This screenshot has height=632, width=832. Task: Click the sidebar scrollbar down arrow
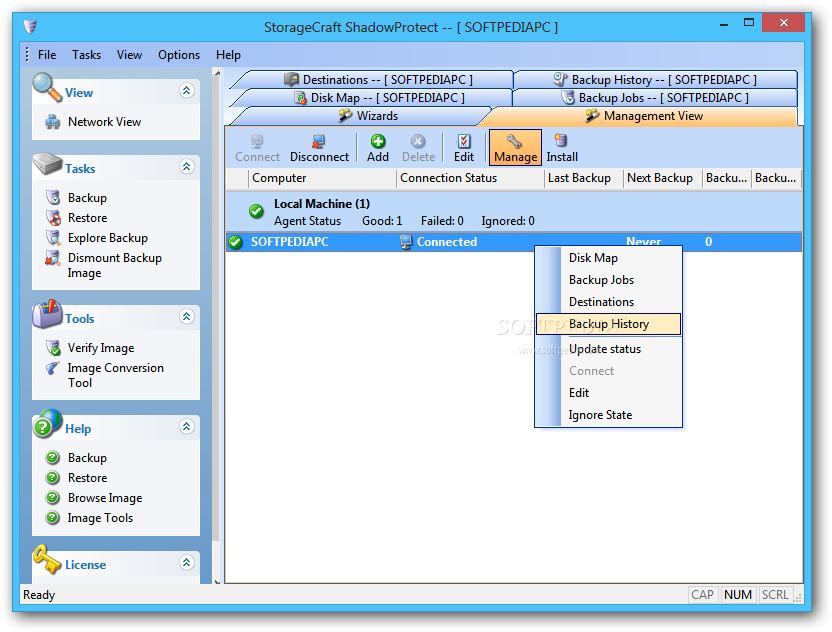(217, 581)
